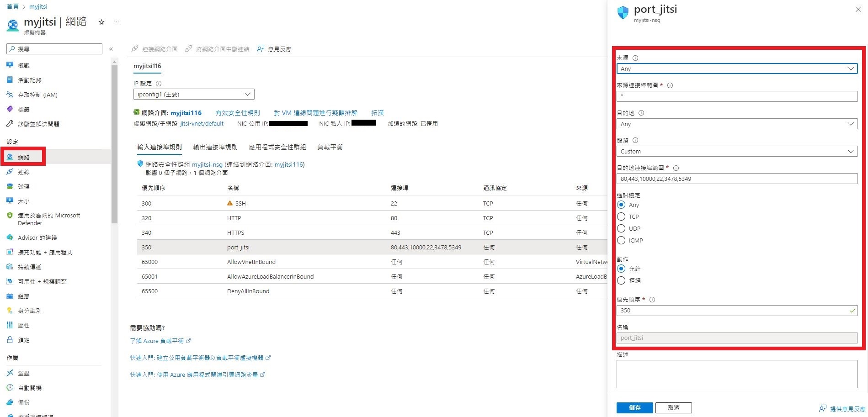This screenshot has height=417, width=868.
Task: Open Advisor 的建議 sidebar item
Action: tap(37, 238)
